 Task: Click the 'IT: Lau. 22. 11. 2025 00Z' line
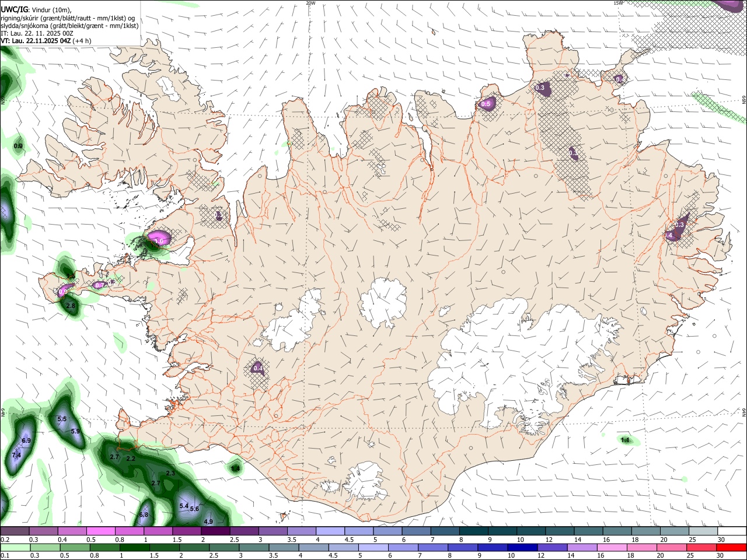(x=37, y=33)
